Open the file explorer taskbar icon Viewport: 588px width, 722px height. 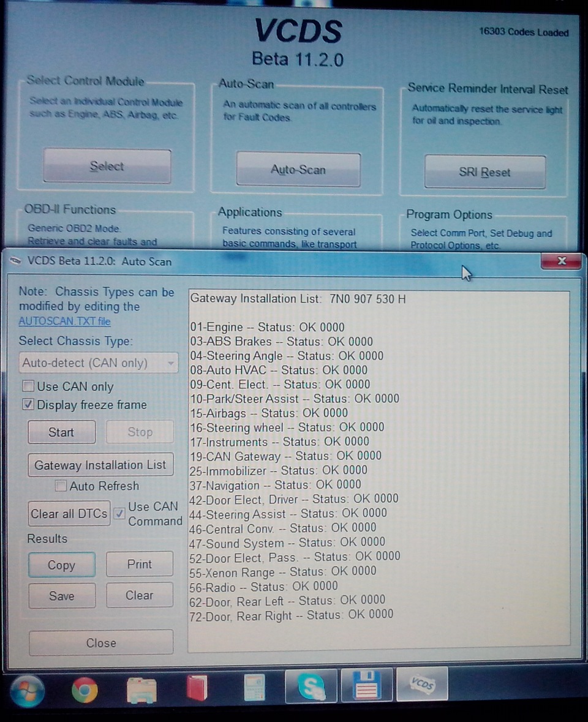142,690
